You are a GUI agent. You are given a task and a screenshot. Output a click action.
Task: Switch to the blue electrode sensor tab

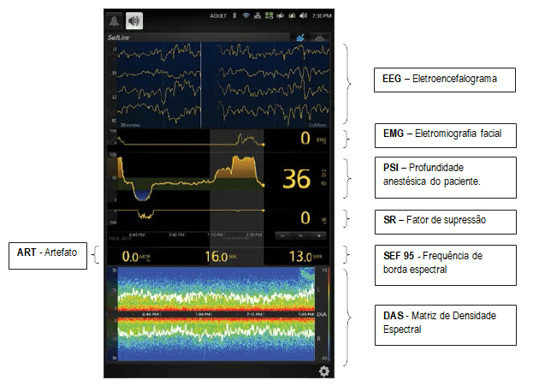point(300,38)
